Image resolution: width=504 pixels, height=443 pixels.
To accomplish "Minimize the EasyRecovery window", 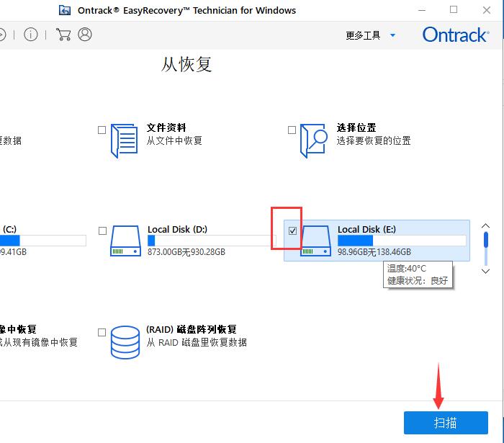I will [422, 10].
